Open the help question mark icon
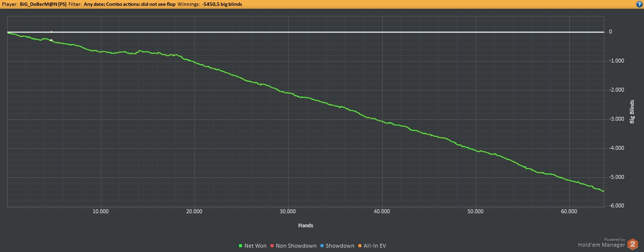The height and width of the screenshot is (252, 644). (x=639, y=4)
